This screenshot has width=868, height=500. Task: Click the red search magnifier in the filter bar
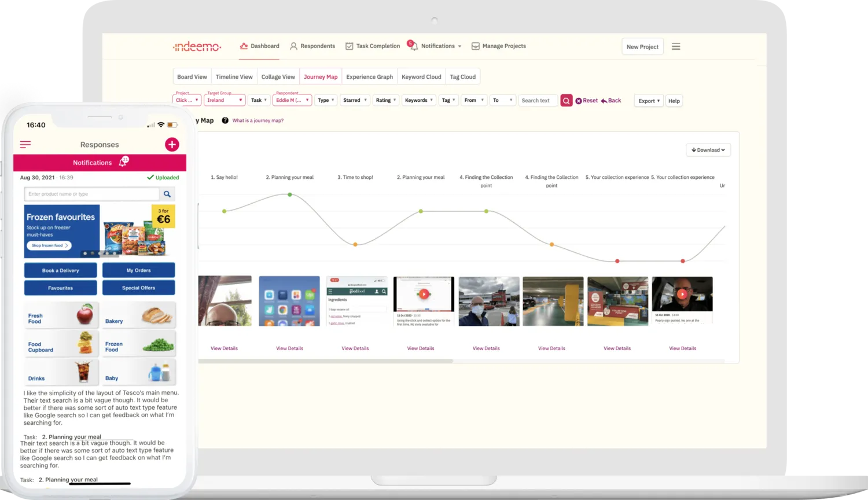point(567,101)
